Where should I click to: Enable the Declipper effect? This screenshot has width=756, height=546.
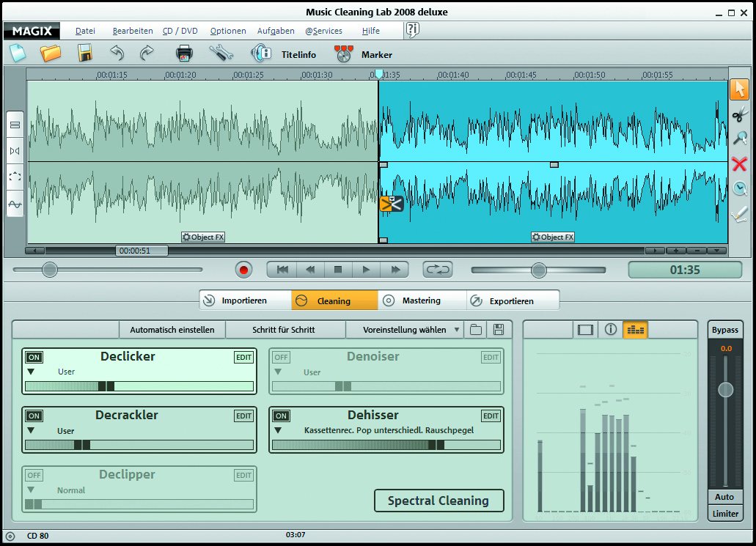pyautogui.click(x=34, y=476)
